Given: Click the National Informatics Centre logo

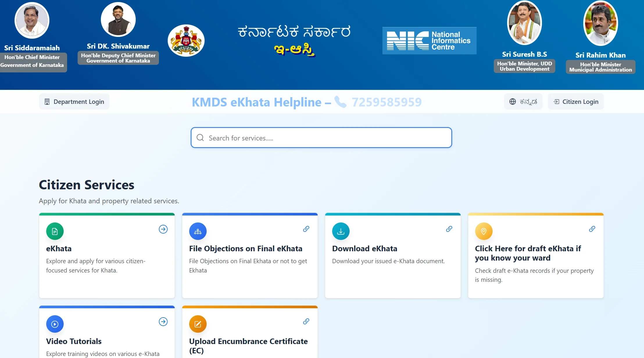Looking at the screenshot, I should (429, 41).
